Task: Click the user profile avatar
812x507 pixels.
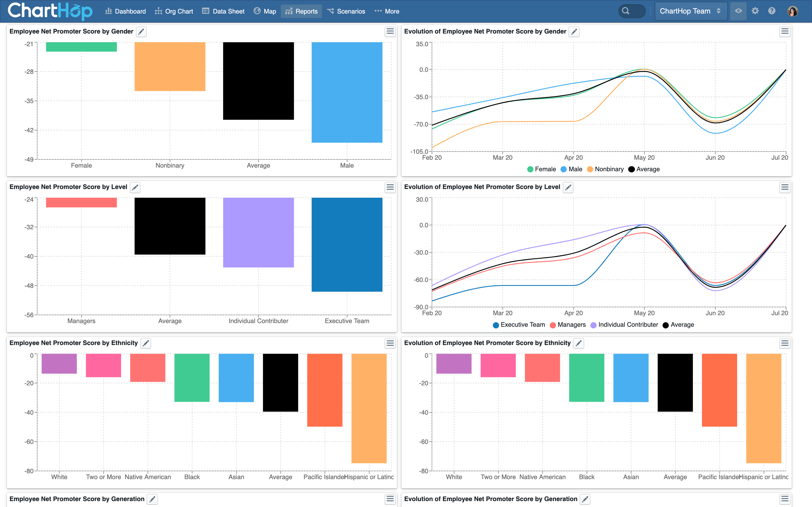Action: [x=793, y=11]
